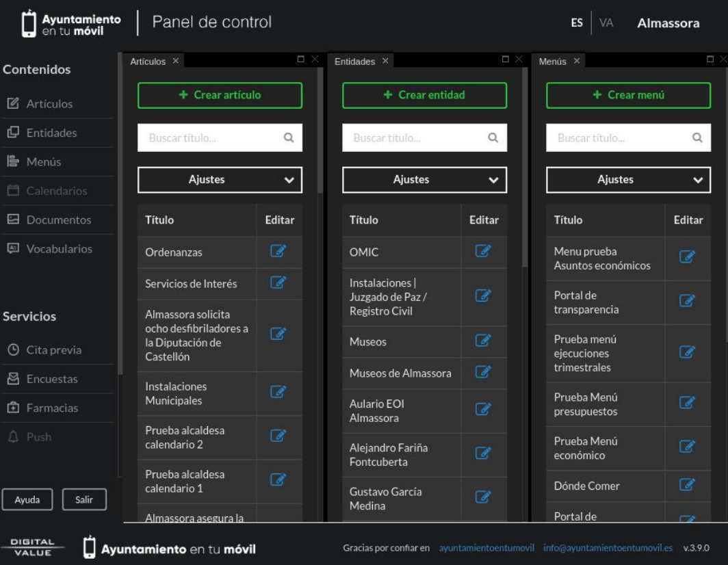Maximize the Entidades panel
Viewport: 728px width, 565px height.
[506, 60]
